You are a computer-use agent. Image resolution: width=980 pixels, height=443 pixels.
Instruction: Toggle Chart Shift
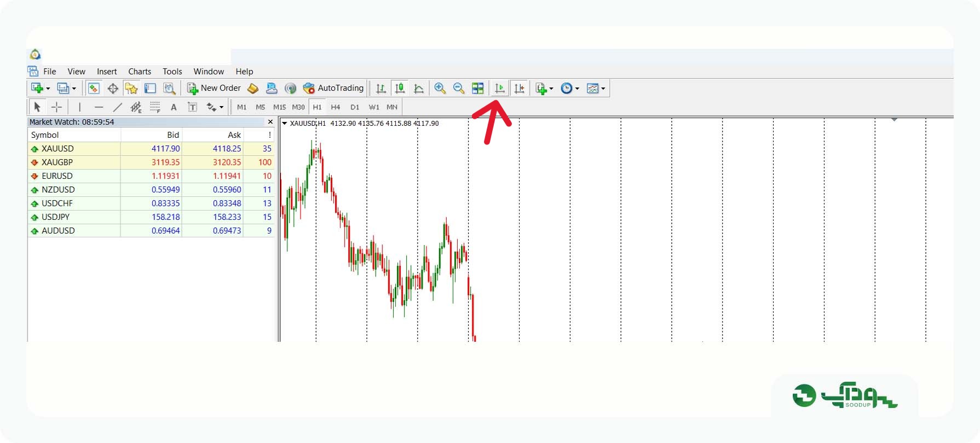point(519,88)
